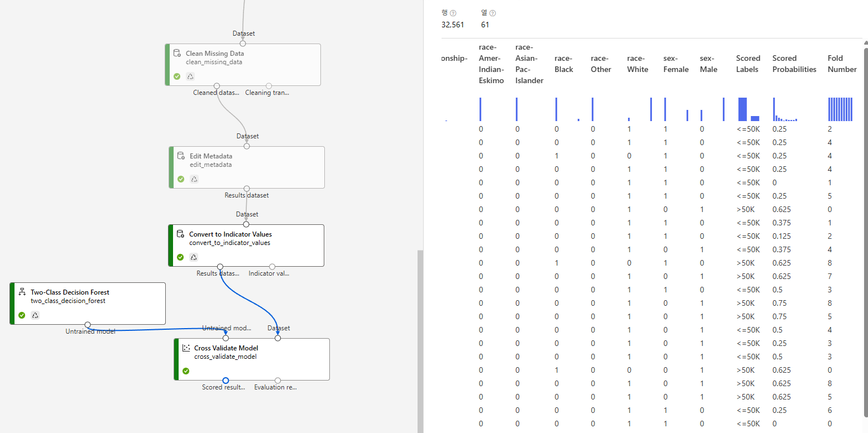Image resolution: width=868 pixels, height=433 pixels.
Task: Click the race-Other column header
Action: (x=601, y=64)
